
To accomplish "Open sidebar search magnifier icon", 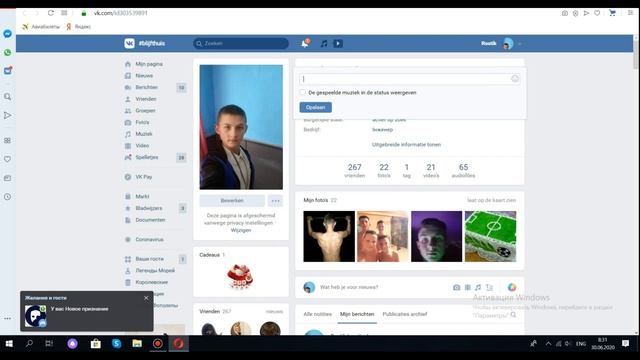I will pyautogui.click(x=7, y=97).
